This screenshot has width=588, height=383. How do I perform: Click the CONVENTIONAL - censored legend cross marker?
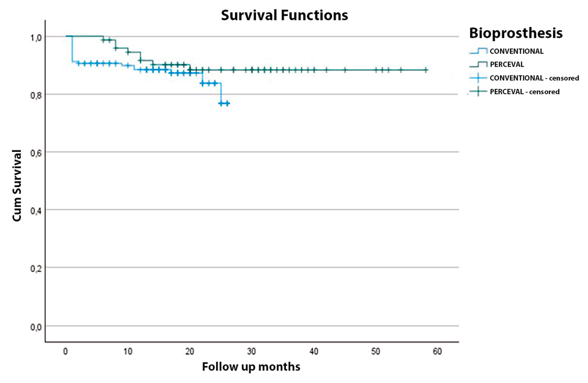point(478,78)
